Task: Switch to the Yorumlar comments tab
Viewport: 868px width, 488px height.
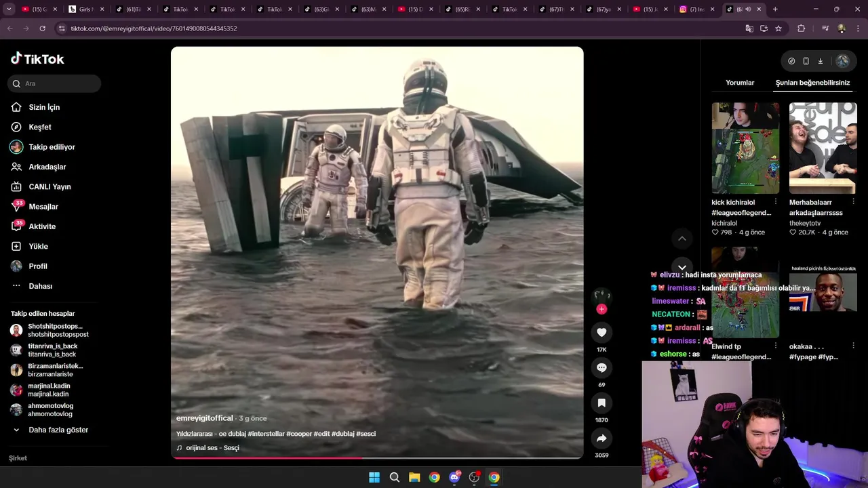Action: (x=740, y=83)
